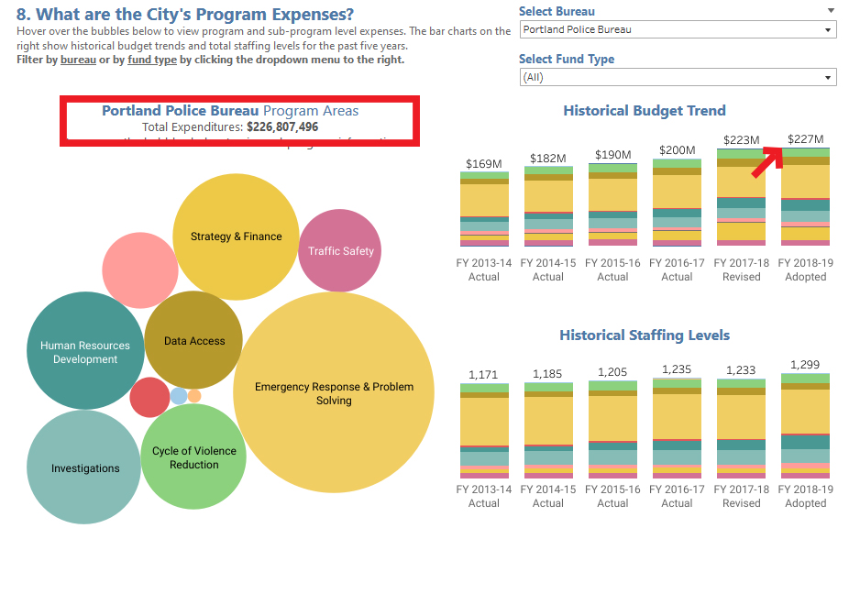This screenshot has width=860, height=616.
Task: Click the 1,205 staffing bar for FY 2015-16
Action: (612, 430)
